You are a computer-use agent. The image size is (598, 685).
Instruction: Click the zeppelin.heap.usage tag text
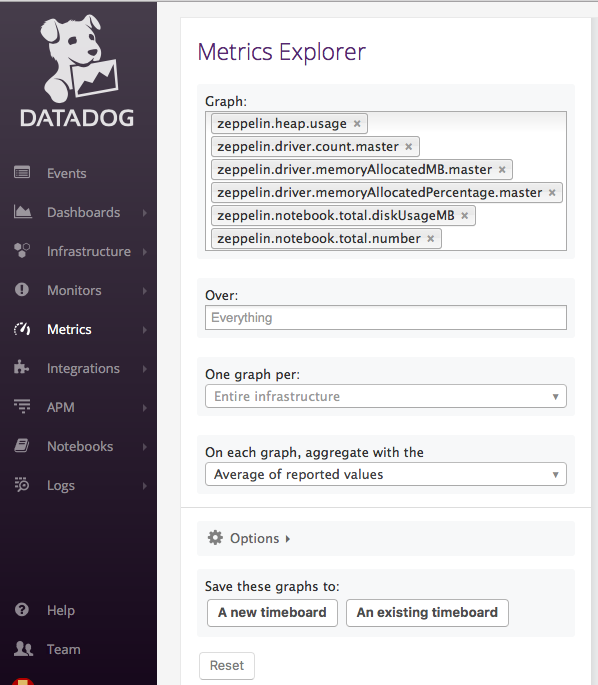tap(282, 124)
